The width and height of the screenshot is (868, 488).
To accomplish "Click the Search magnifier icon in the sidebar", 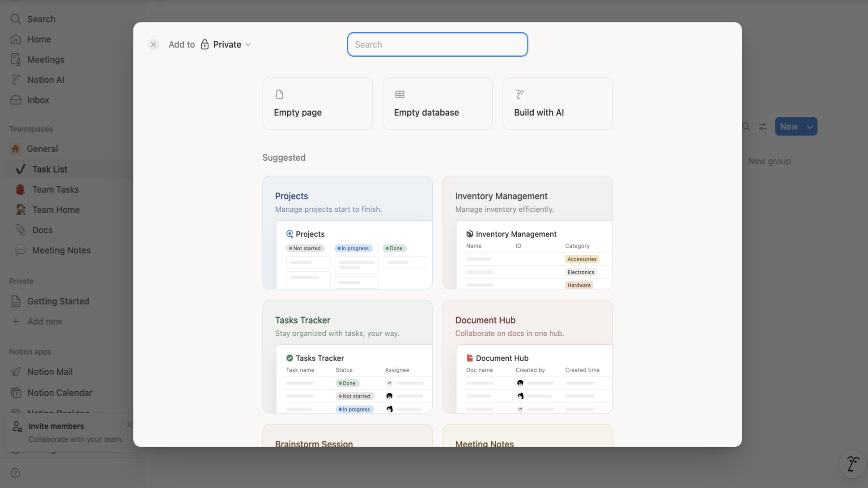I will pyautogui.click(x=15, y=19).
